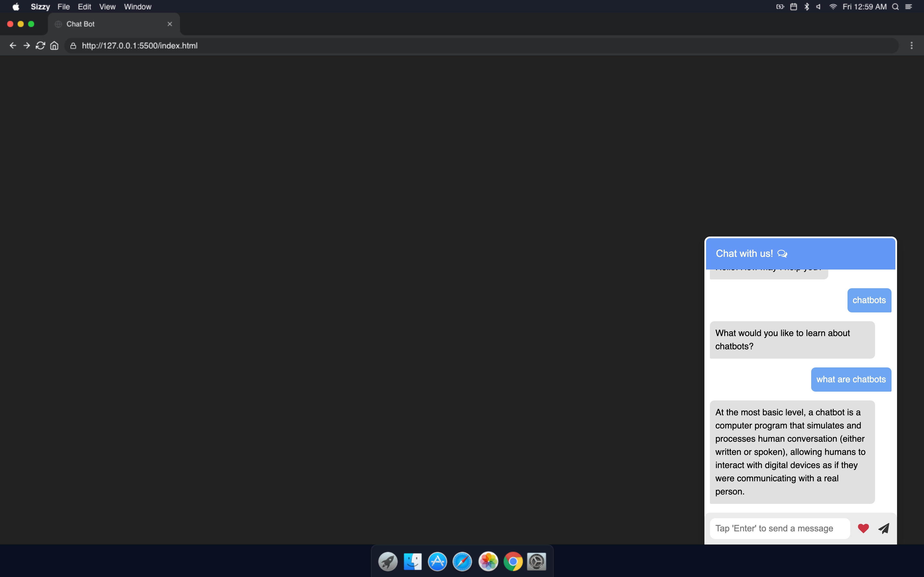Go to home page icon
Viewport: 924px width, 577px height.
tap(54, 45)
